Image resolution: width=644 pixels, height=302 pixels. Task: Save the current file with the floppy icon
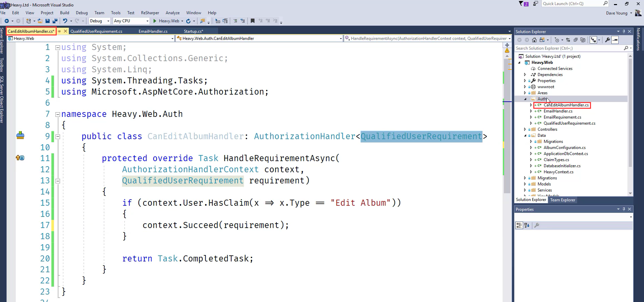48,21
